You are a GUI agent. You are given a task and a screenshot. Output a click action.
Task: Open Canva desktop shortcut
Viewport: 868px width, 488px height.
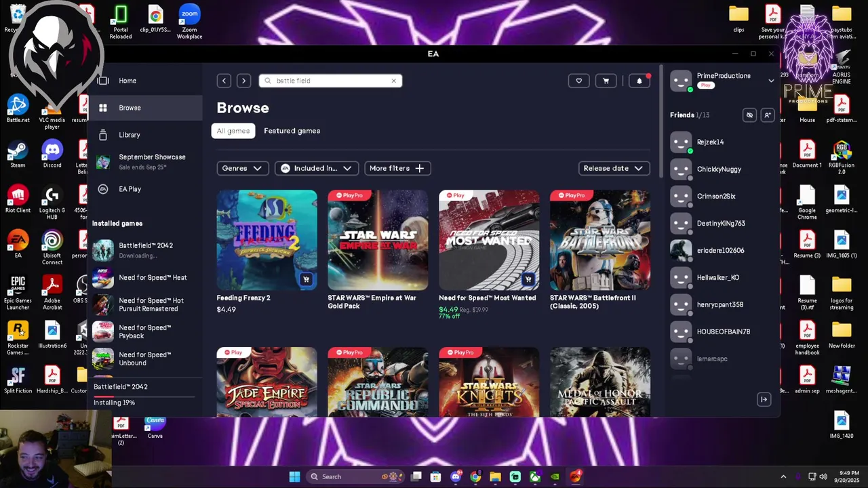(155, 428)
